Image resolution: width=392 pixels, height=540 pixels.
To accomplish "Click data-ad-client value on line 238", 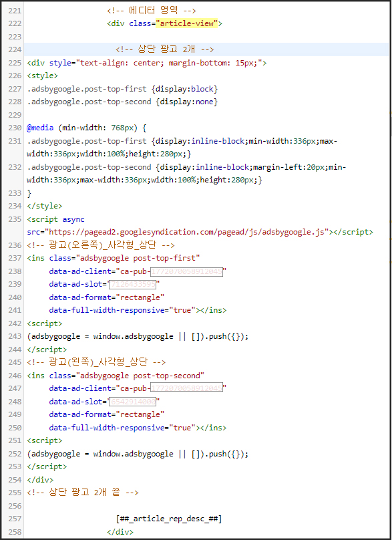I will pos(186,272).
